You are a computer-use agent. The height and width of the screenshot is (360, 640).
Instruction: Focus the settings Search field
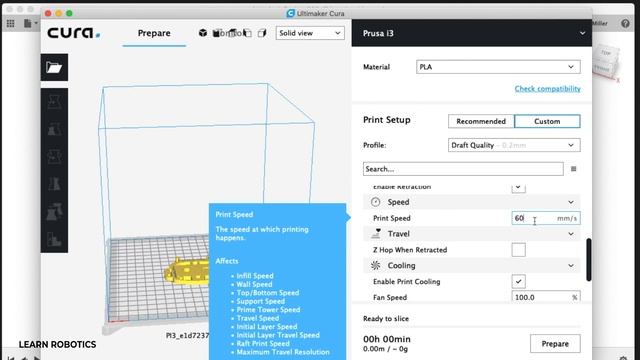[x=463, y=169]
